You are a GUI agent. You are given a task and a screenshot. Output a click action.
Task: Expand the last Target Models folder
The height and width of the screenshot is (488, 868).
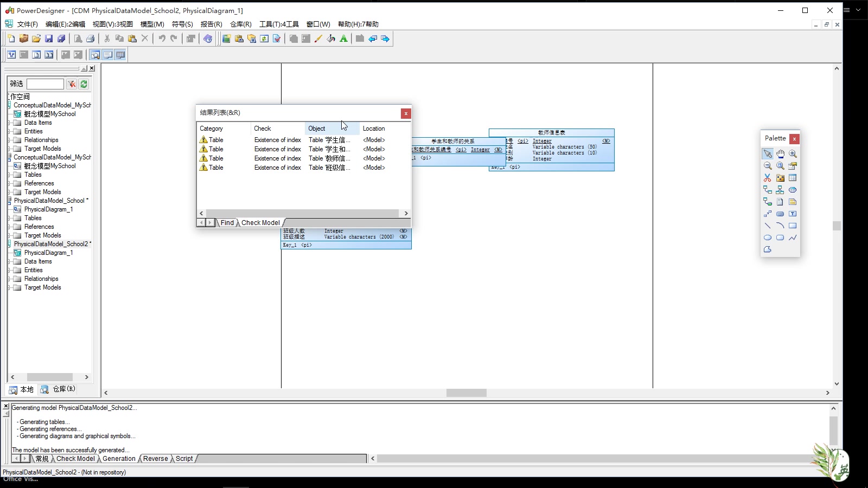pos(10,287)
